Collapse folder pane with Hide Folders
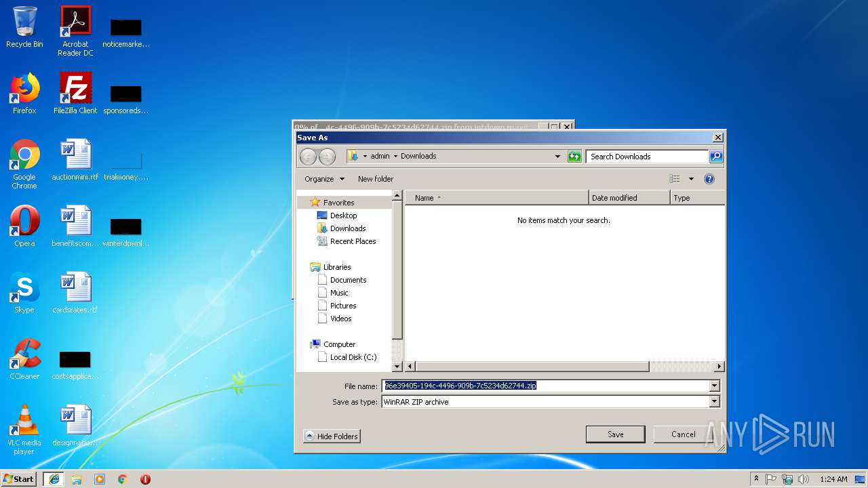Image resolution: width=868 pixels, height=488 pixels. pyautogui.click(x=332, y=436)
